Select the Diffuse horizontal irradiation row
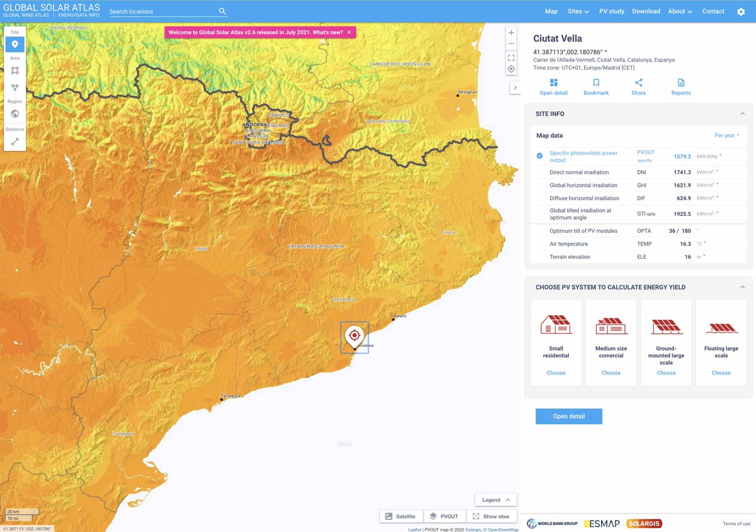Screen dimensions: 756x532 (639, 198)
